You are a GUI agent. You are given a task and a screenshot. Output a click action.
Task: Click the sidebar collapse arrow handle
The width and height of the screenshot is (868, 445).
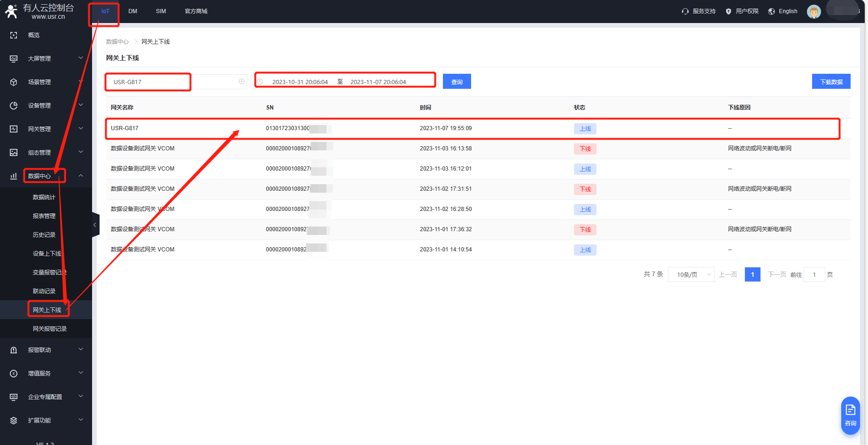[x=95, y=225]
